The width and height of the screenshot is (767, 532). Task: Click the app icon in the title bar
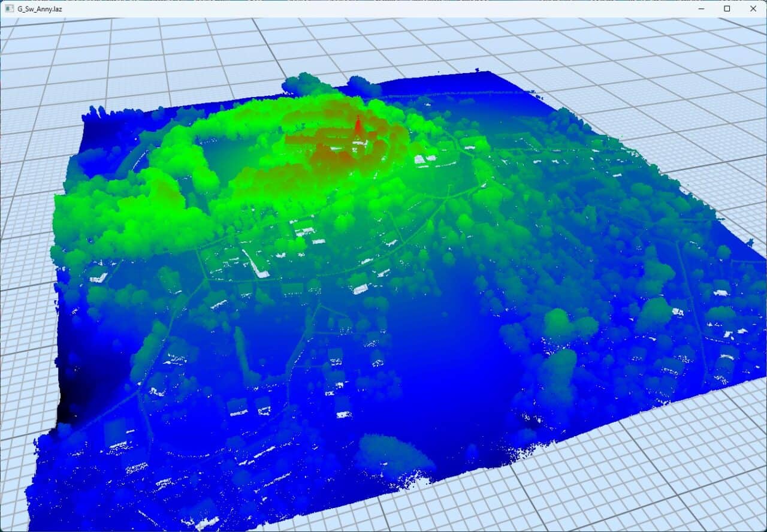click(x=9, y=8)
